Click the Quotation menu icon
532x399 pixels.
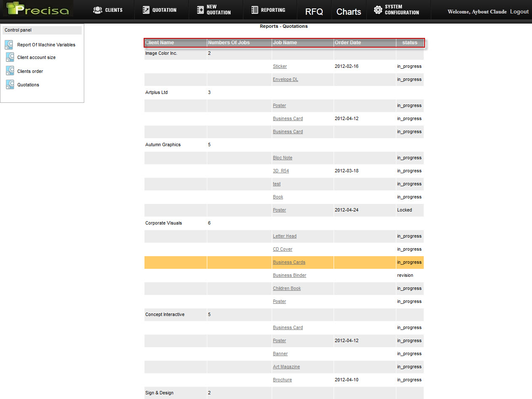pos(146,10)
